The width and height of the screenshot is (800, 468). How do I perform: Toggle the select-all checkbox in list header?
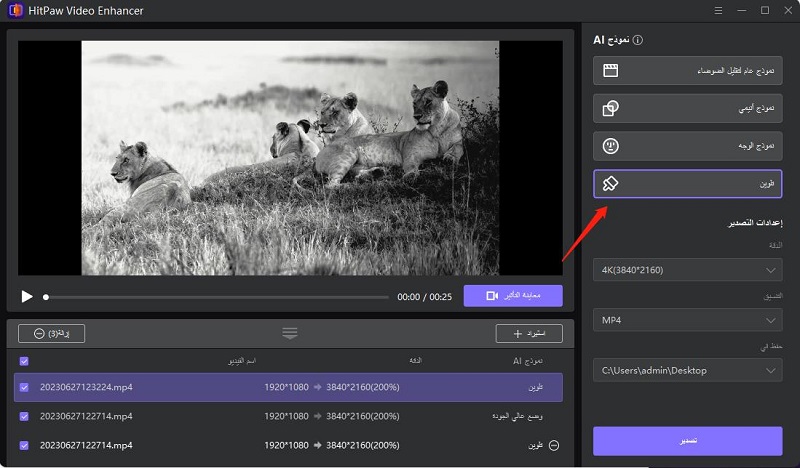(x=24, y=361)
